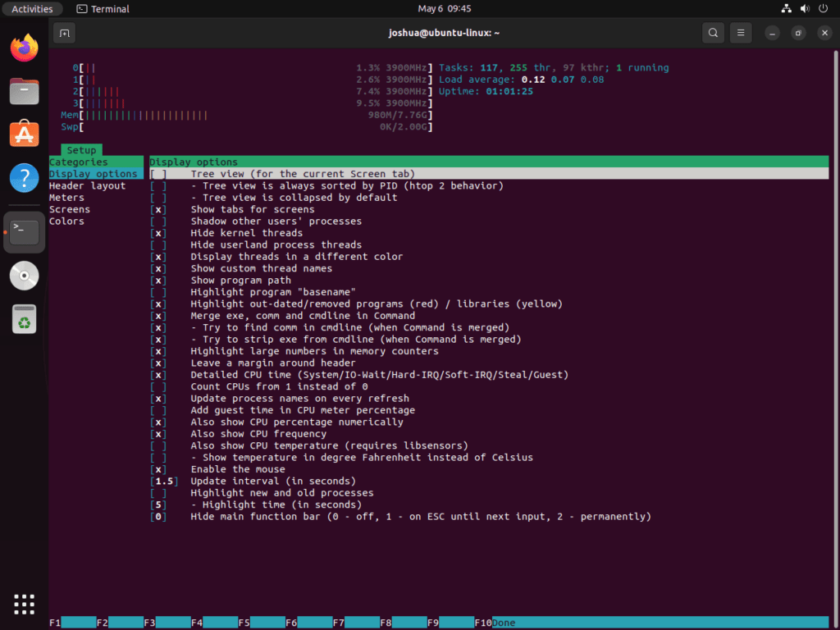Open Firefox from the dock
Image resolution: width=840 pixels, height=630 pixels.
[24, 48]
